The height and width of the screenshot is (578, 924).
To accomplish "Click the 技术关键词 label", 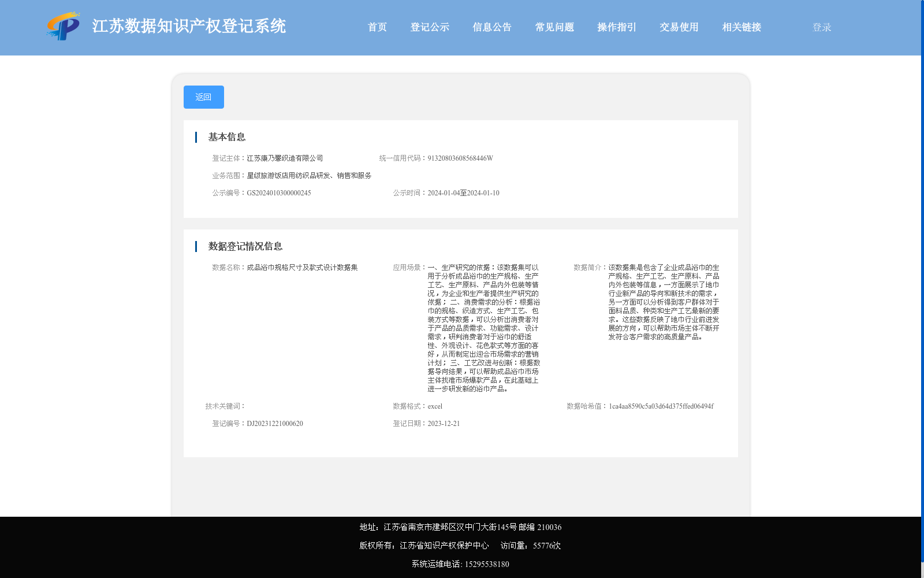I will point(225,406).
